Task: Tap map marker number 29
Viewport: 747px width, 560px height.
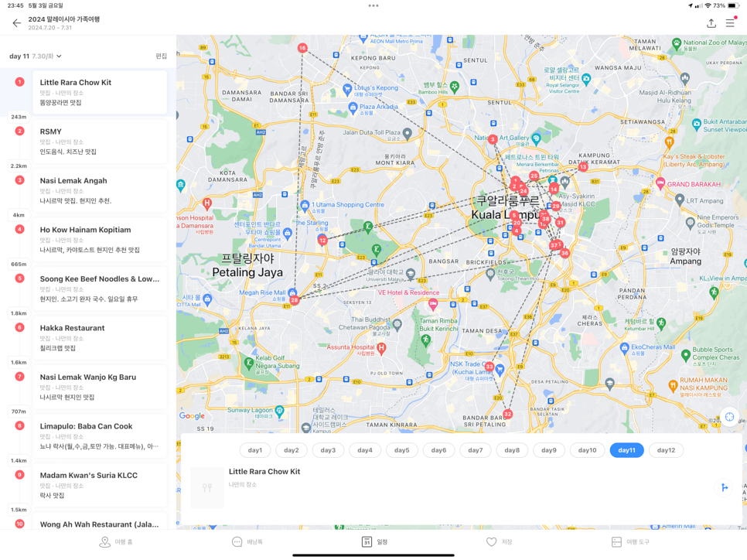Action: (555, 206)
